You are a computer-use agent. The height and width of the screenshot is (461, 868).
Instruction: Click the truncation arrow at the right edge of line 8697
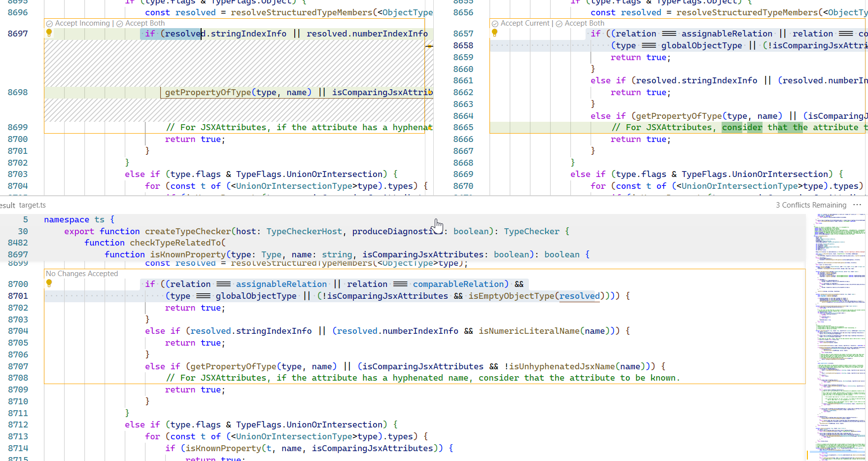pos(429,45)
